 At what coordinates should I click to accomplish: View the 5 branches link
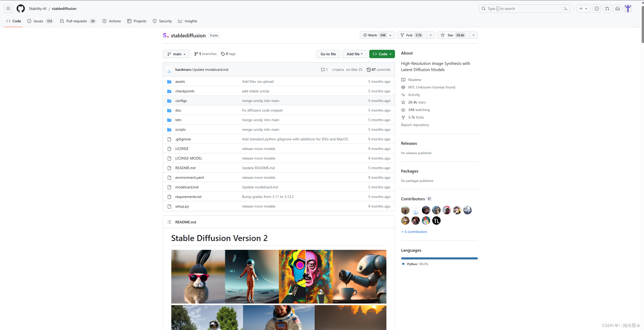click(206, 54)
